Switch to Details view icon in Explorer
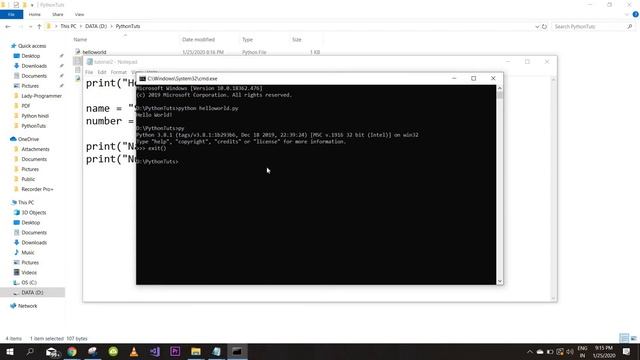640x360 pixels. click(x=624, y=338)
